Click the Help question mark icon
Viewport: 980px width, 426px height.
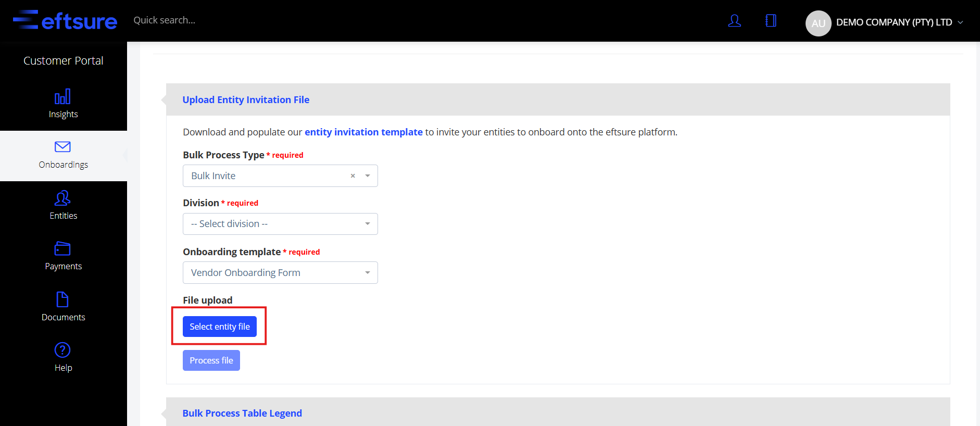coord(62,350)
